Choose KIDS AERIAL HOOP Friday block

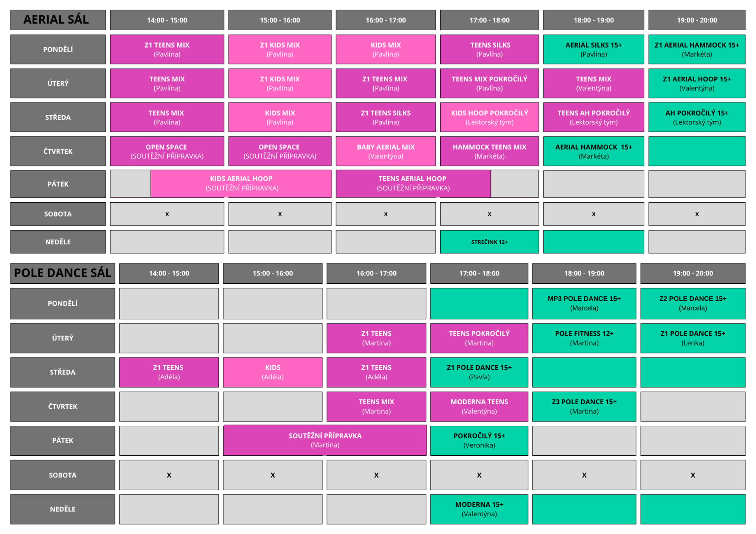241,183
